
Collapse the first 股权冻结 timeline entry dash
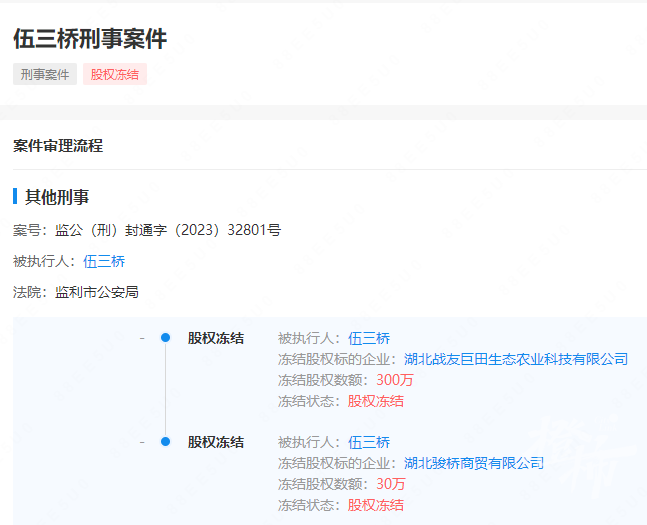click(142, 338)
